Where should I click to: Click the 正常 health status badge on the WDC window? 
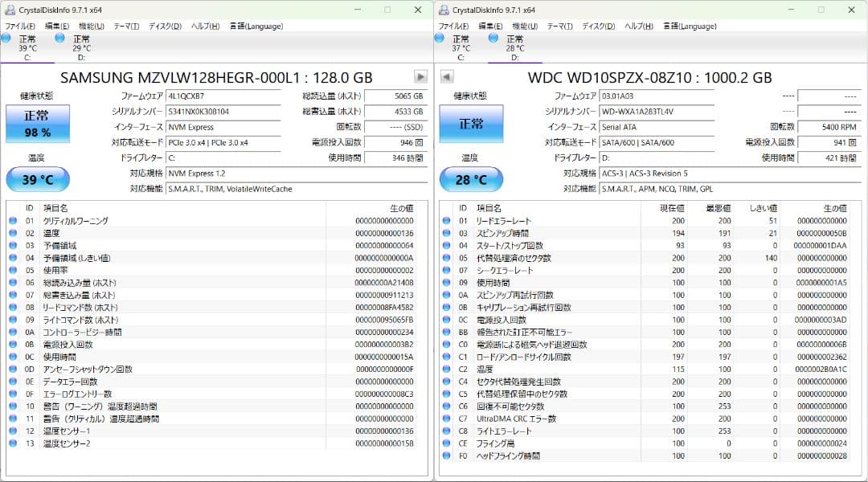[x=472, y=123]
